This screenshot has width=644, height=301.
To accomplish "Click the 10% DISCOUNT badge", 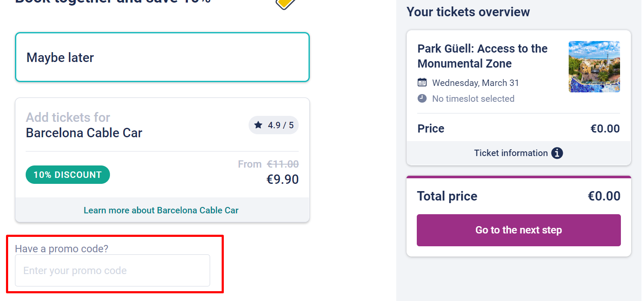I will pyautogui.click(x=68, y=175).
